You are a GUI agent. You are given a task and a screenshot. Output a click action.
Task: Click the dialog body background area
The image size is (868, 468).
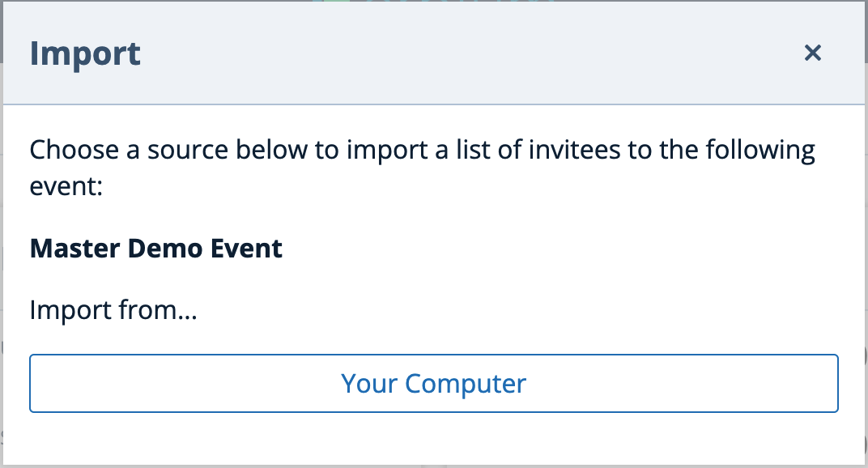(434, 441)
